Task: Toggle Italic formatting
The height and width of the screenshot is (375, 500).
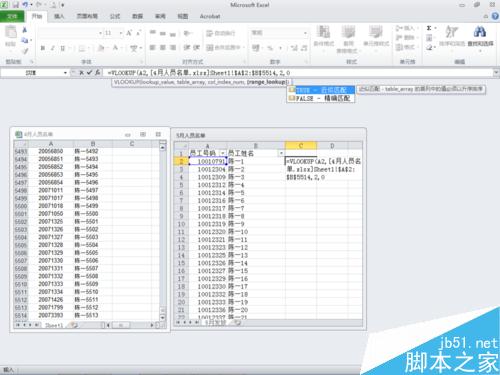Action: pyautogui.click(x=53, y=48)
